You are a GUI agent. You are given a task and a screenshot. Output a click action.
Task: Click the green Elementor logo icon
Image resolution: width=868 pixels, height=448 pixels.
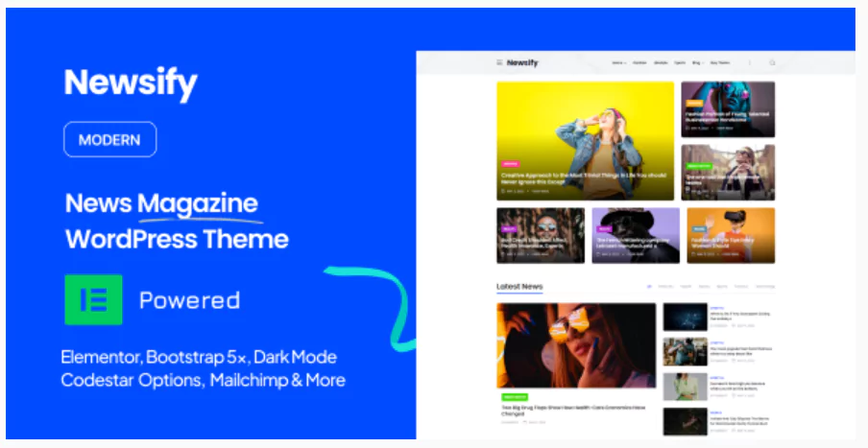coord(93,299)
